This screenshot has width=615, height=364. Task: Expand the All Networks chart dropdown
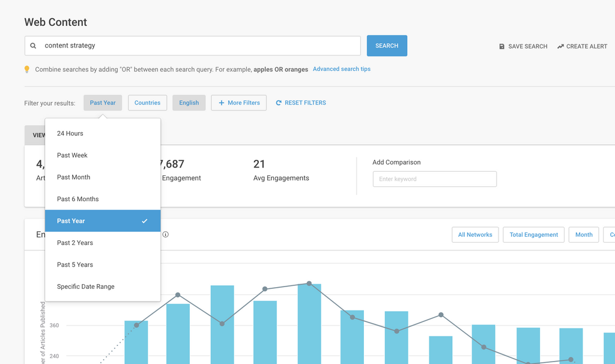[475, 235]
